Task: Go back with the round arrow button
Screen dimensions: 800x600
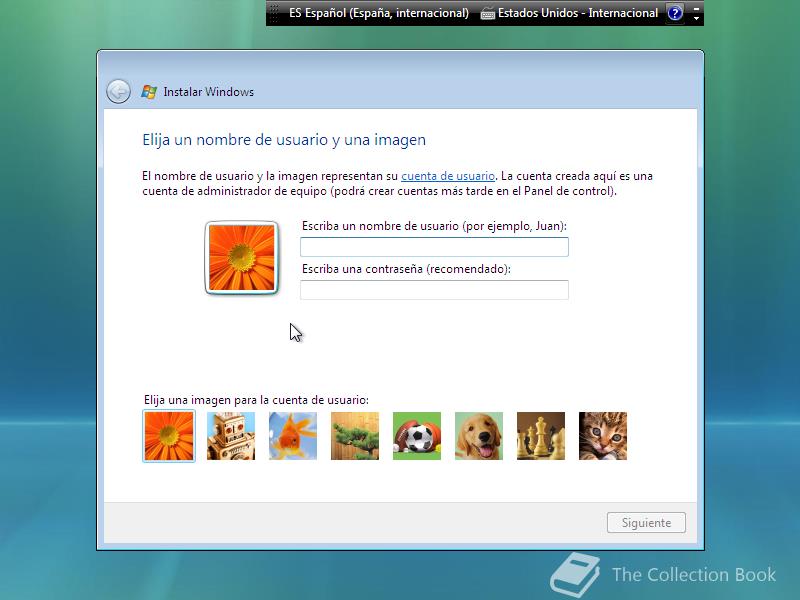Action: pos(118,92)
